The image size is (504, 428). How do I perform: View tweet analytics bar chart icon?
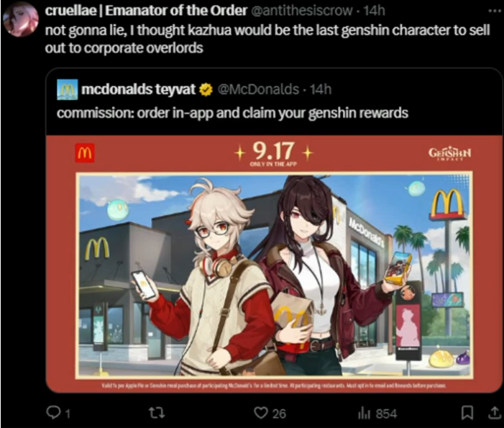tap(362, 414)
